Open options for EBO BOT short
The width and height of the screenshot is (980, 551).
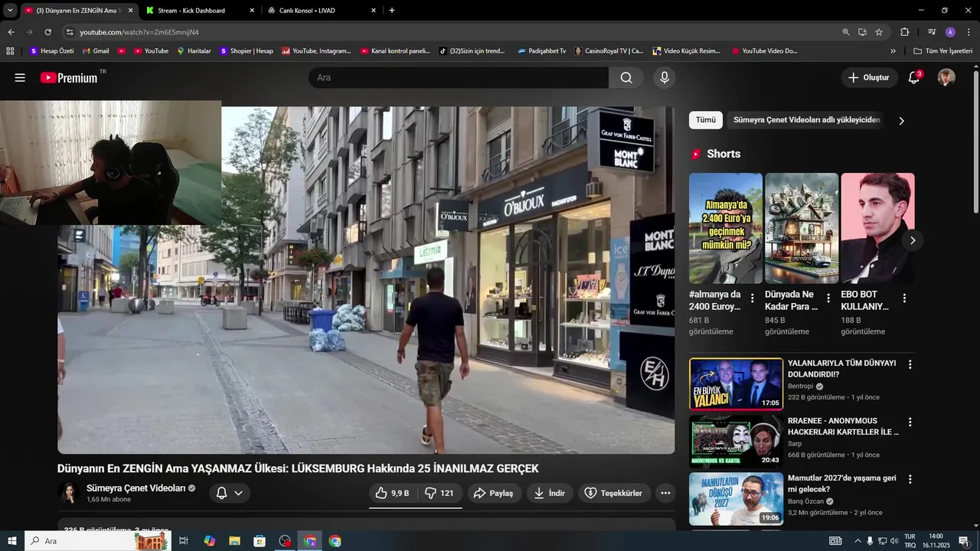point(904,298)
